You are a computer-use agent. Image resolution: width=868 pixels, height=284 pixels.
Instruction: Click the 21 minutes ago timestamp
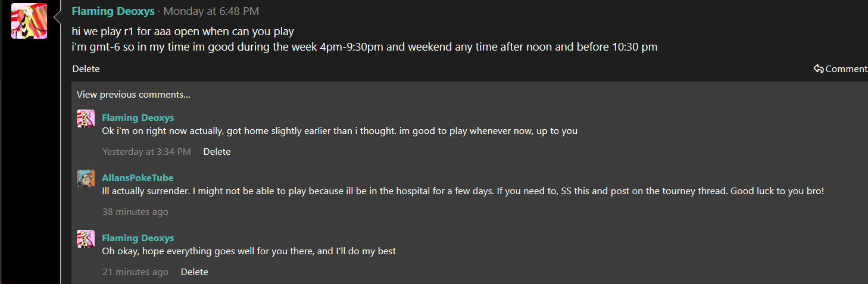135,272
